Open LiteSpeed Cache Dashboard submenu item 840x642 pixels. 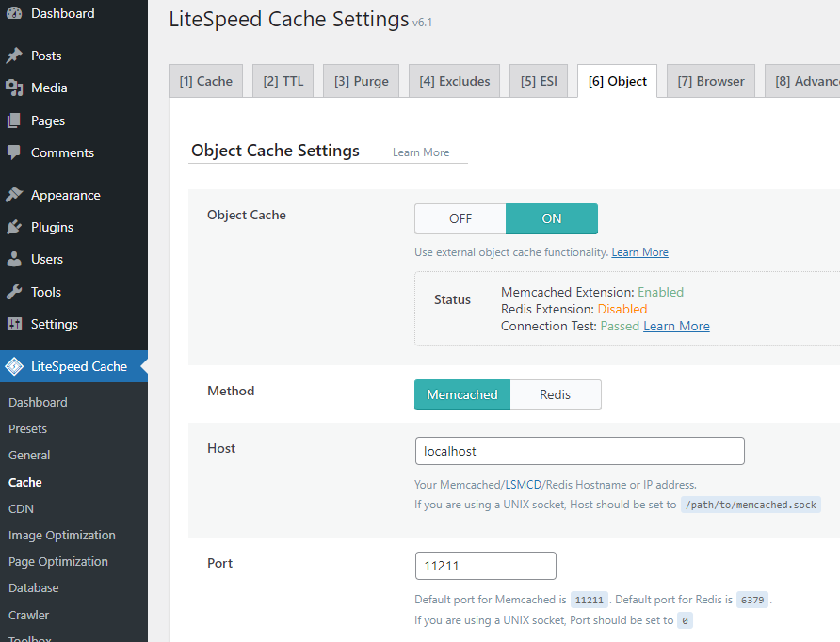(38, 402)
